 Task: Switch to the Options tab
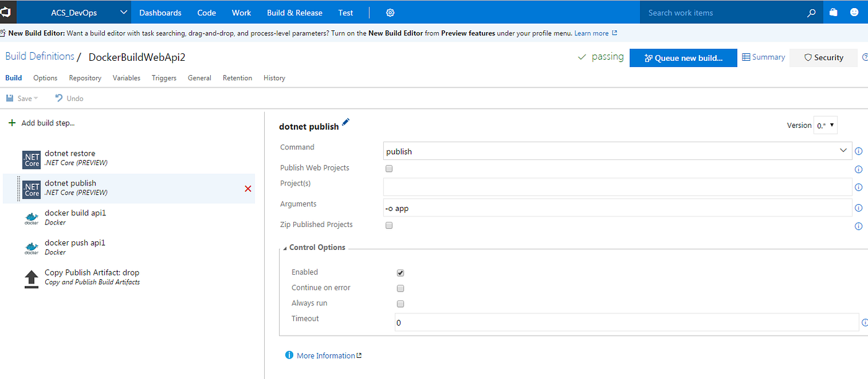[x=45, y=78]
